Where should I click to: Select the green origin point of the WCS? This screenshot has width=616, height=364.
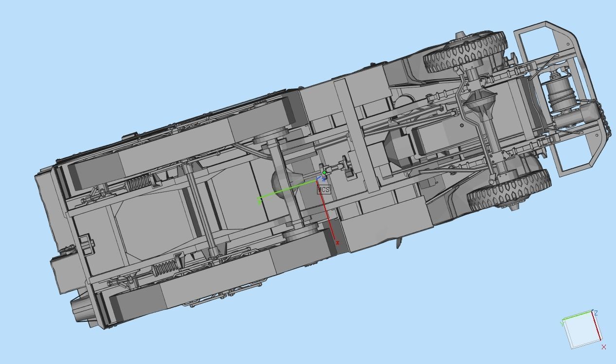click(324, 173)
